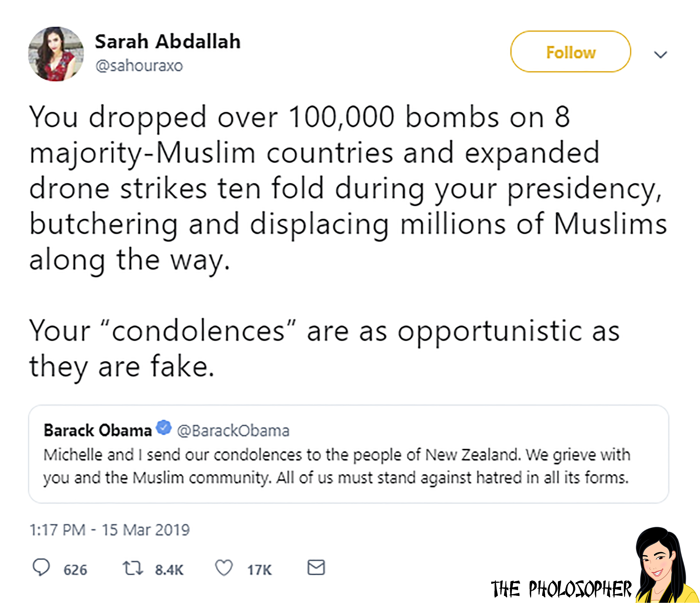
Task: Click the @BarackObama handle
Action: coord(233,431)
